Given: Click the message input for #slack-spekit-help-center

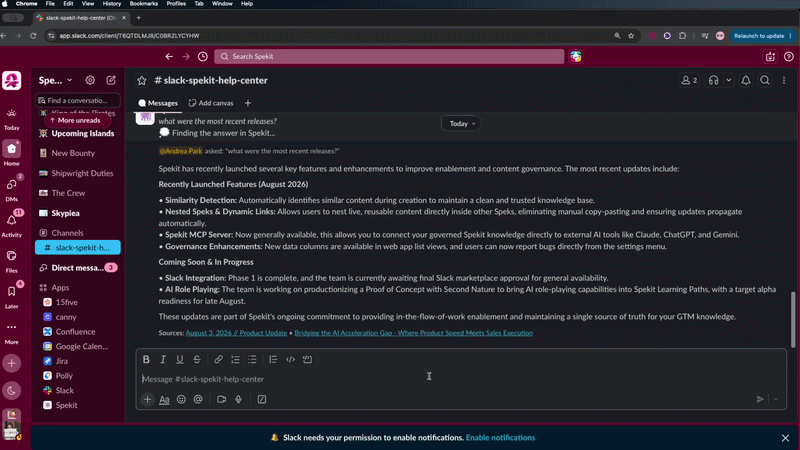Looking at the screenshot, I should [461, 379].
